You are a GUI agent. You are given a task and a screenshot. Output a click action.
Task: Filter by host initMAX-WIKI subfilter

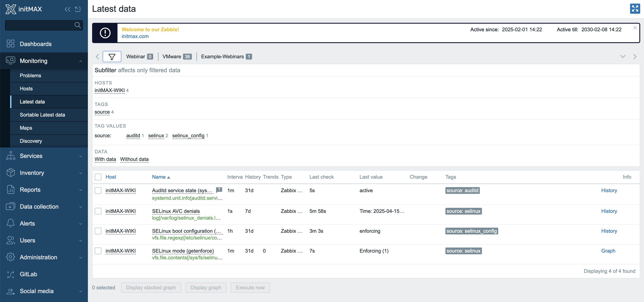(109, 90)
